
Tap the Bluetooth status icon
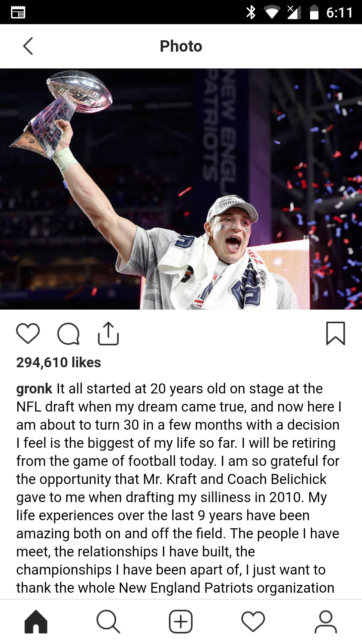(251, 12)
